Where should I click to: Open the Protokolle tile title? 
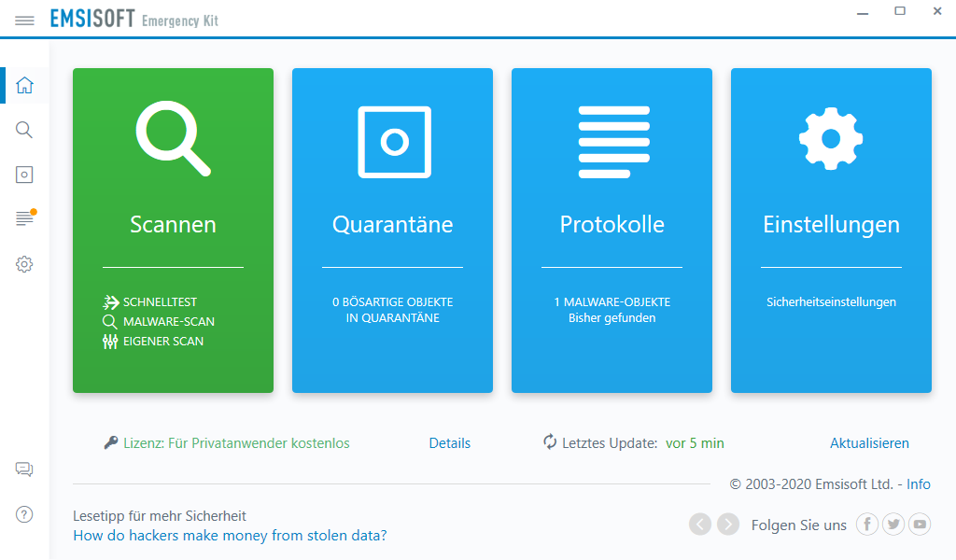coord(612,224)
